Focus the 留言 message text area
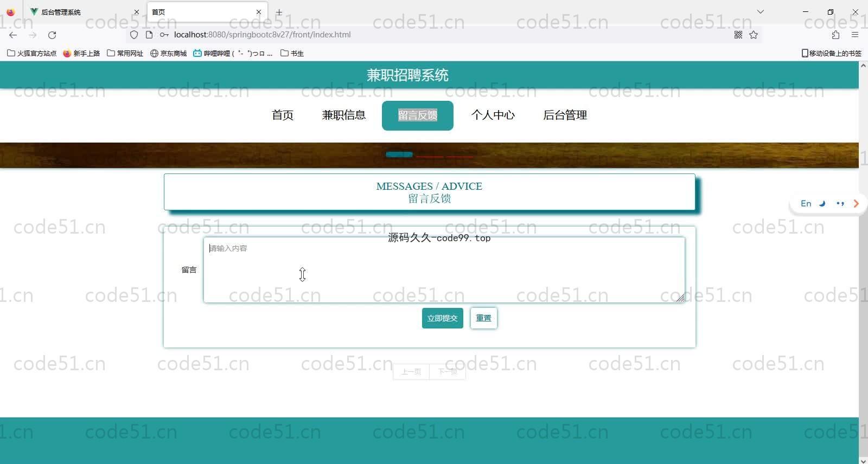Image resolution: width=868 pixels, height=464 pixels. pyautogui.click(x=443, y=270)
